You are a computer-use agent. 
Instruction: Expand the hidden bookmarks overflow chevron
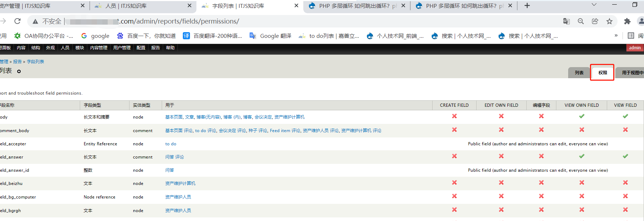pos(616,36)
